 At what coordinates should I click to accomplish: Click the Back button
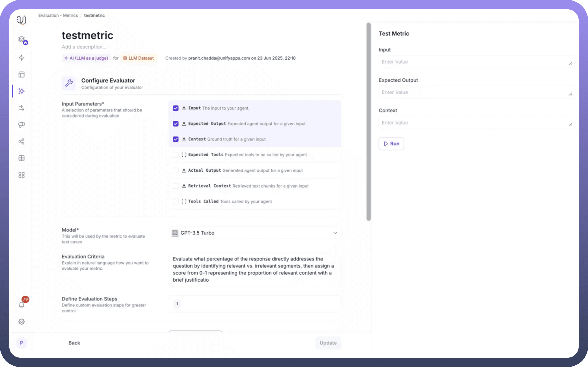(x=74, y=343)
